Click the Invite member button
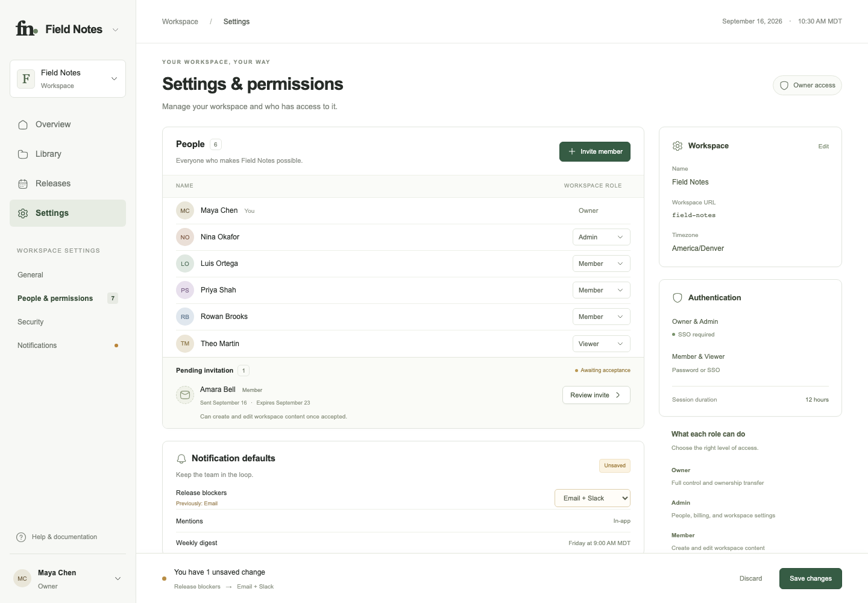 click(x=595, y=151)
